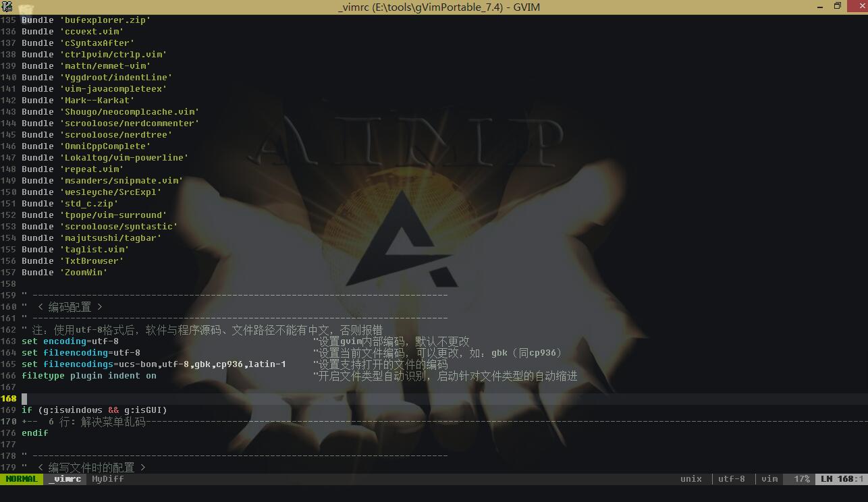The image size is (868, 502).
Task: Click the 'endif' line
Action: tap(35, 433)
